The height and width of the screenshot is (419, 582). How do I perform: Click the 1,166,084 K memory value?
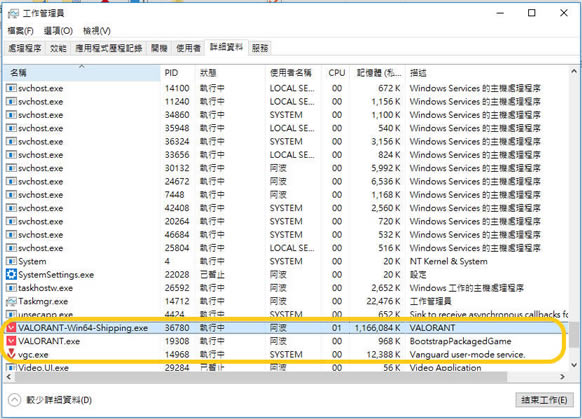(377, 328)
